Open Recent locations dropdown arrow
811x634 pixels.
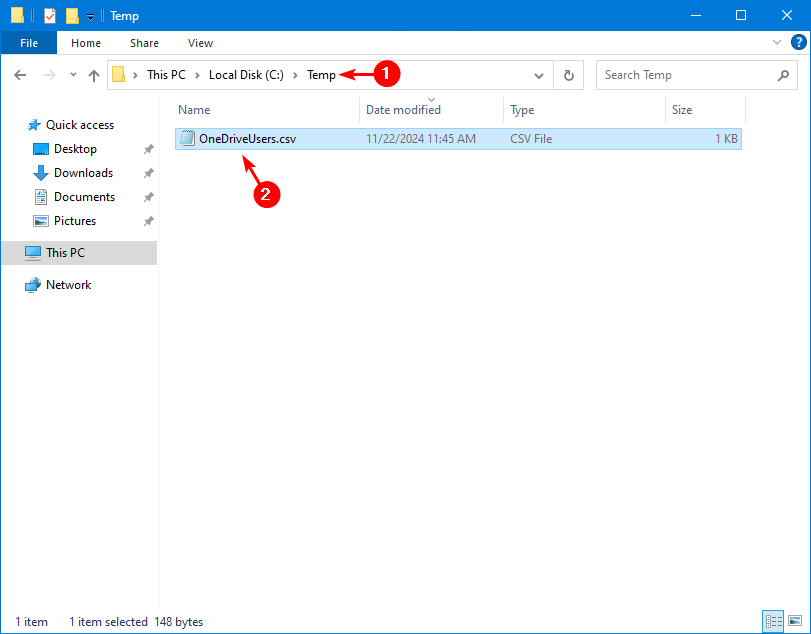point(73,75)
